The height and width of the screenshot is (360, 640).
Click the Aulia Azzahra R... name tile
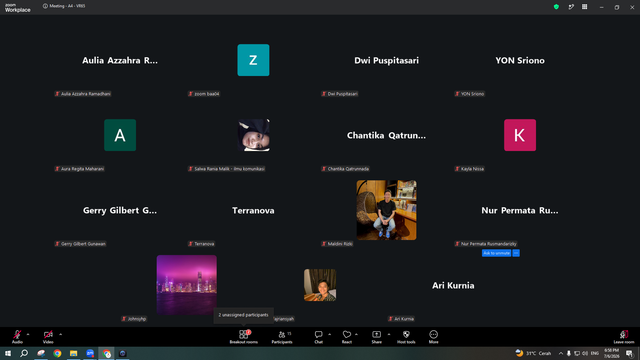point(120,60)
